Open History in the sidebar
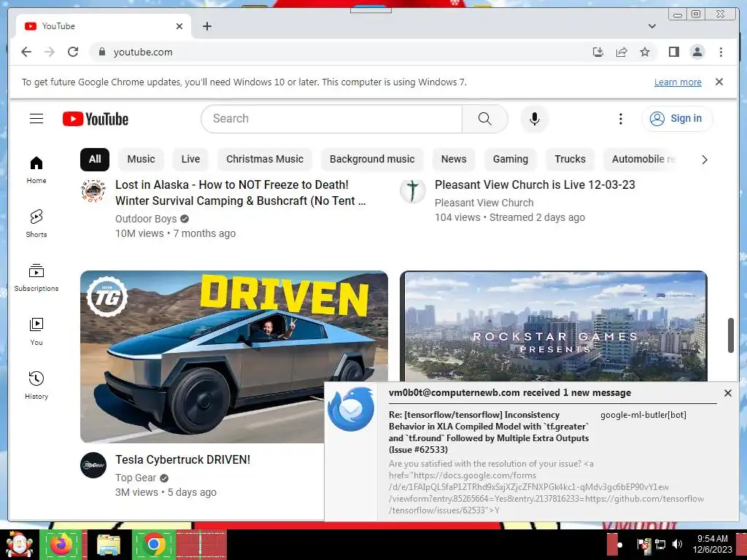This screenshot has height=560, width=747. pyautogui.click(x=36, y=385)
